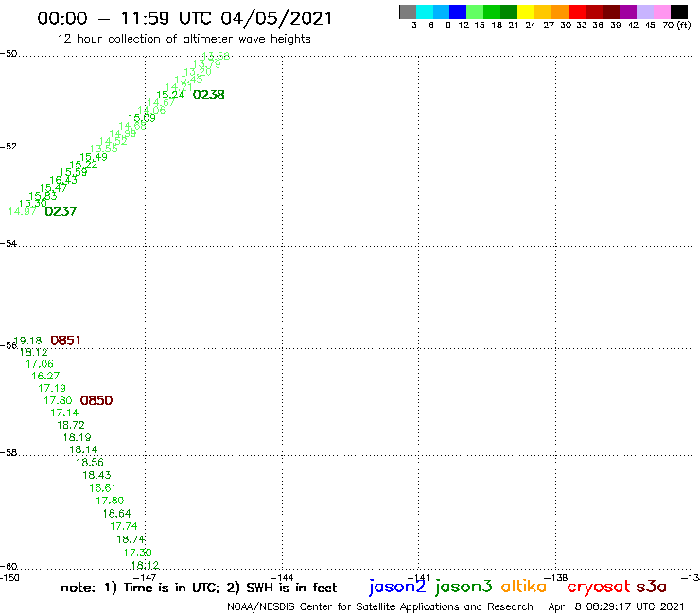
Task: Click the date range title text
Action: coord(184,18)
